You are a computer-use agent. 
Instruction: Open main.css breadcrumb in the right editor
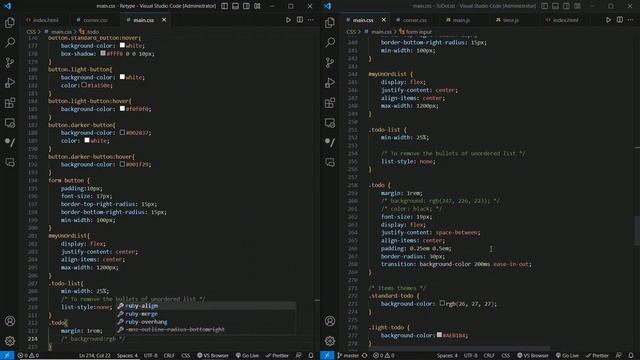[381, 32]
